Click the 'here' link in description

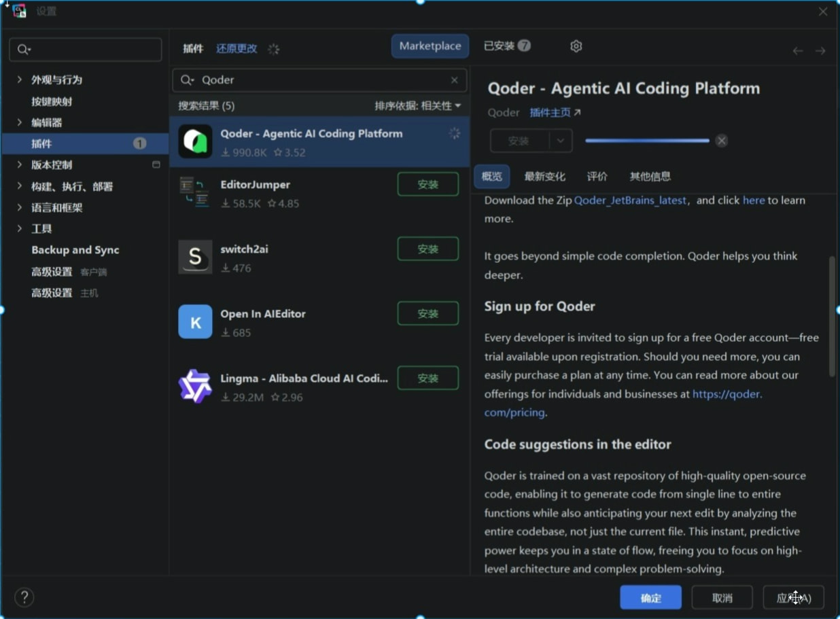point(754,200)
